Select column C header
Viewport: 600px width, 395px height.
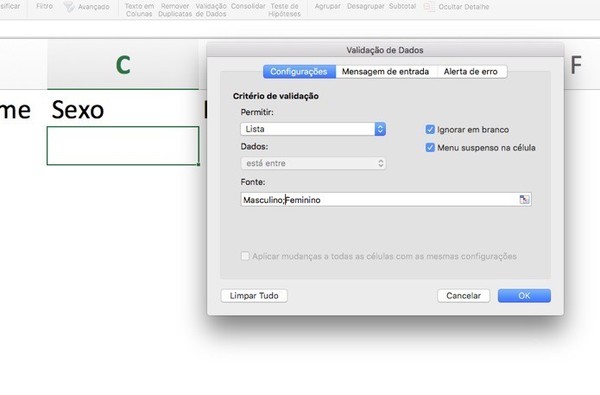point(123,64)
